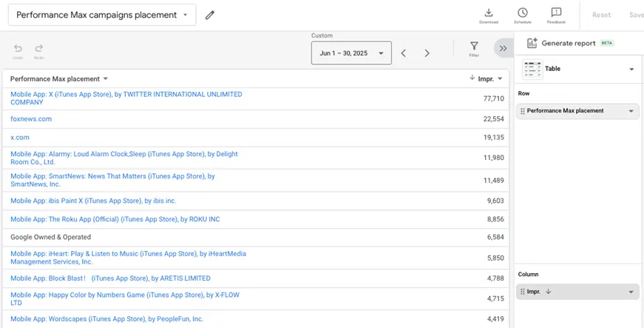Collapse side panel with double-chevron icon
Image resolution: width=644 pixels, height=328 pixels.
click(x=503, y=48)
